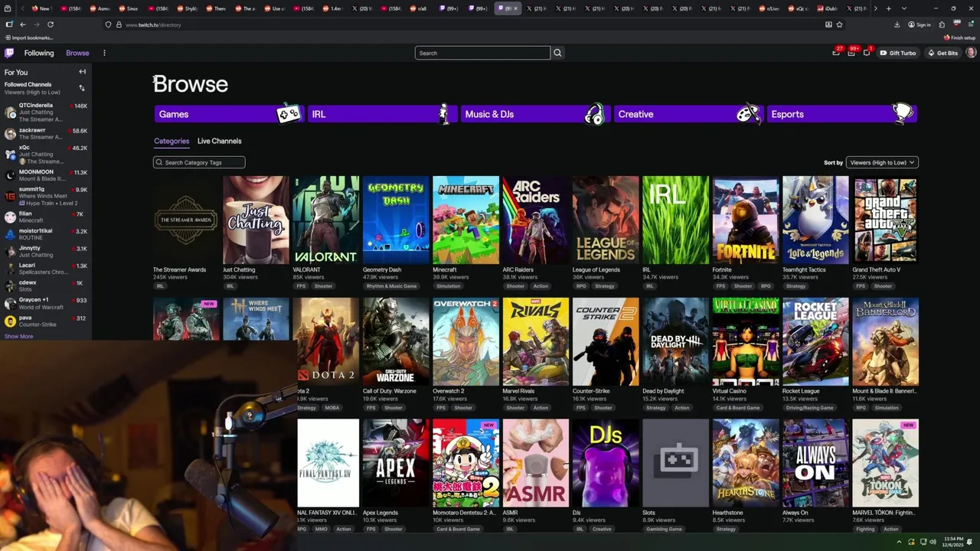The image size is (980, 551).
Task: Open Sort by Viewers (High to Low) dropdown
Action: click(x=881, y=162)
